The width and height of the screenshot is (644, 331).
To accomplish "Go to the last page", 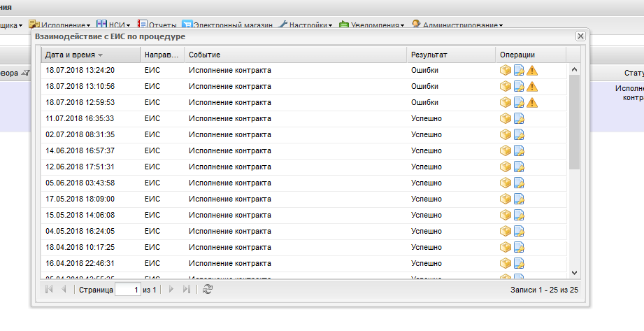I will click(187, 290).
